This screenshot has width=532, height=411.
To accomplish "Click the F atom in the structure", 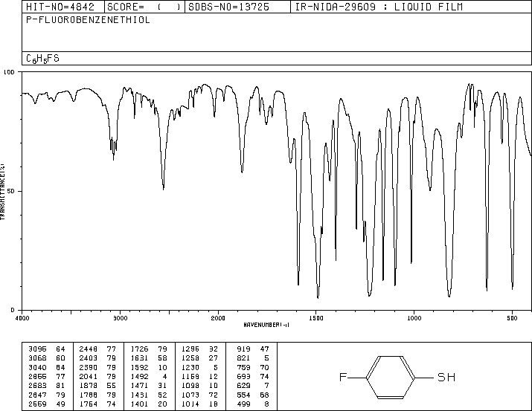I will pyautogui.click(x=343, y=377).
